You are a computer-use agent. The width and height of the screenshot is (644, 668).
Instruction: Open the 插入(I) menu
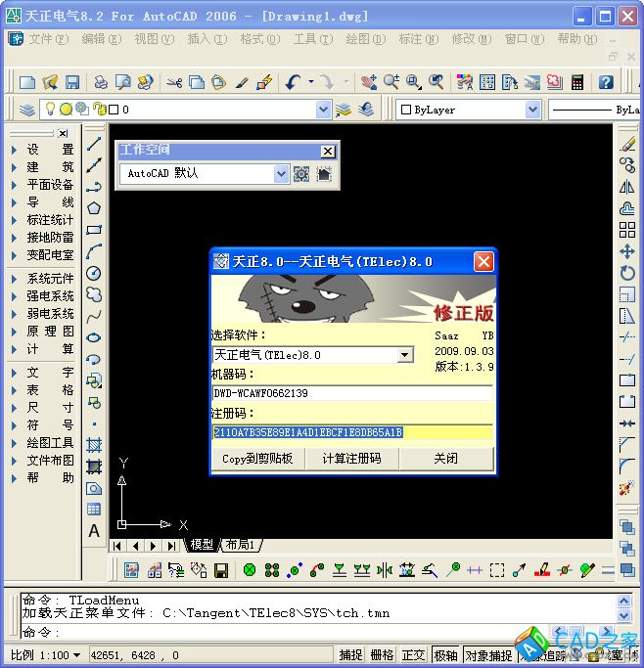[x=207, y=39]
